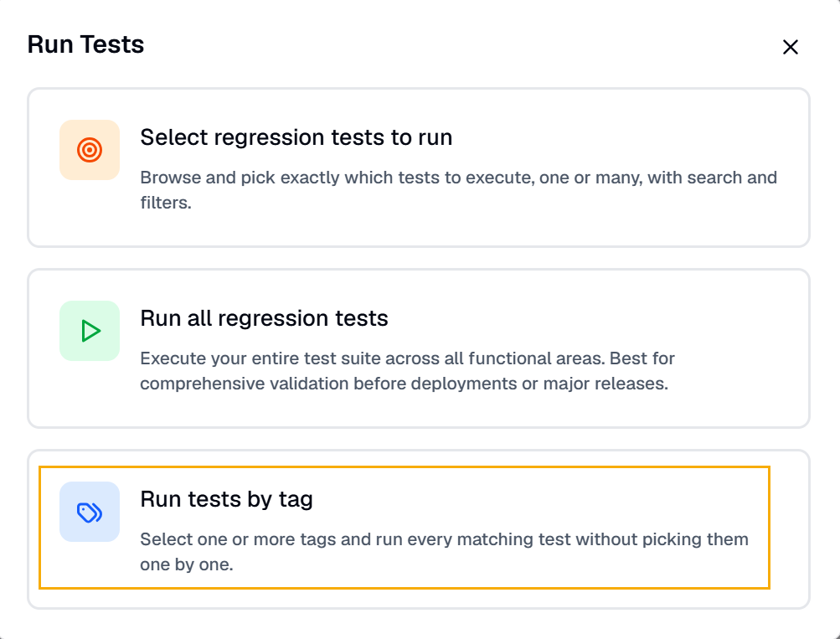The image size is (840, 639).
Task: Select the 'Run tests by tag' heading
Action: point(227,499)
